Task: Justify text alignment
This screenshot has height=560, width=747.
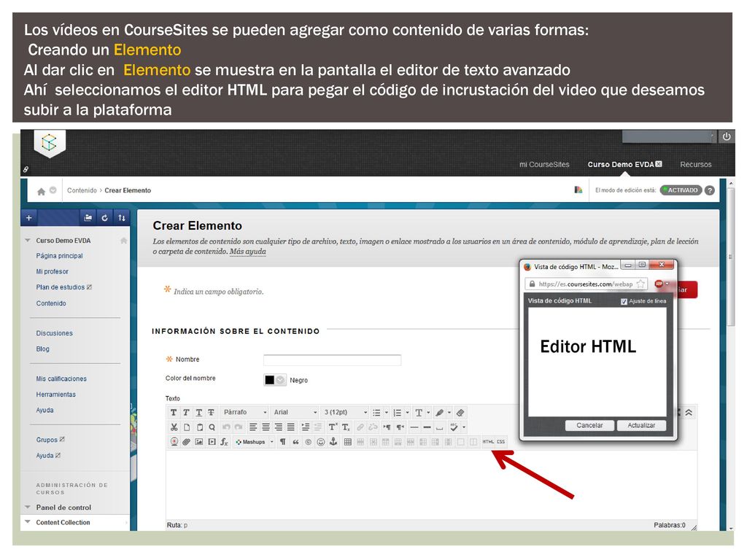Action: pos(290,427)
